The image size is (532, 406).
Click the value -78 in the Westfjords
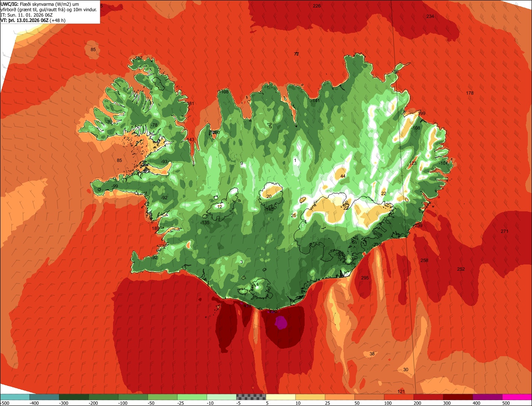tap(154, 125)
